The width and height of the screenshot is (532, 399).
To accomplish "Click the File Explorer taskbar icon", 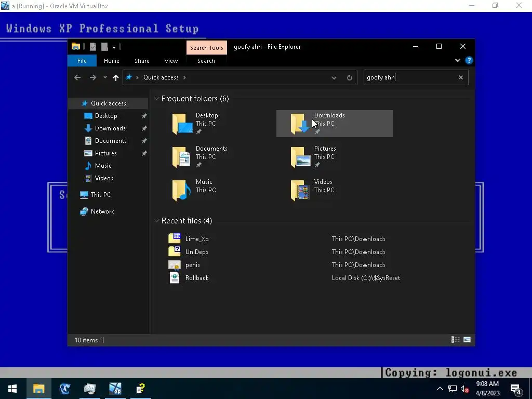I will point(38,389).
